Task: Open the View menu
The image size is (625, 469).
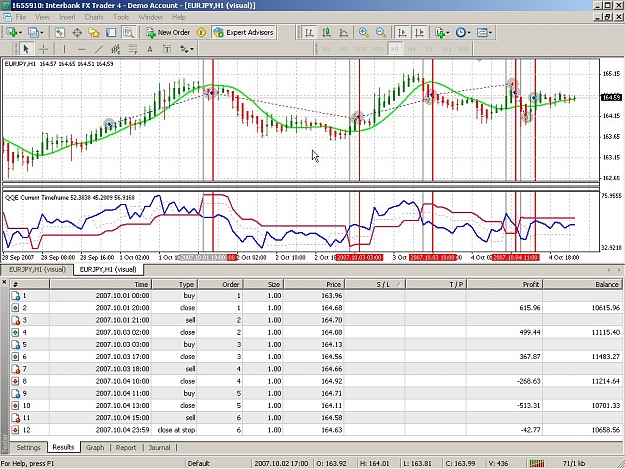Action: pyautogui.click(x=42, y=17)
